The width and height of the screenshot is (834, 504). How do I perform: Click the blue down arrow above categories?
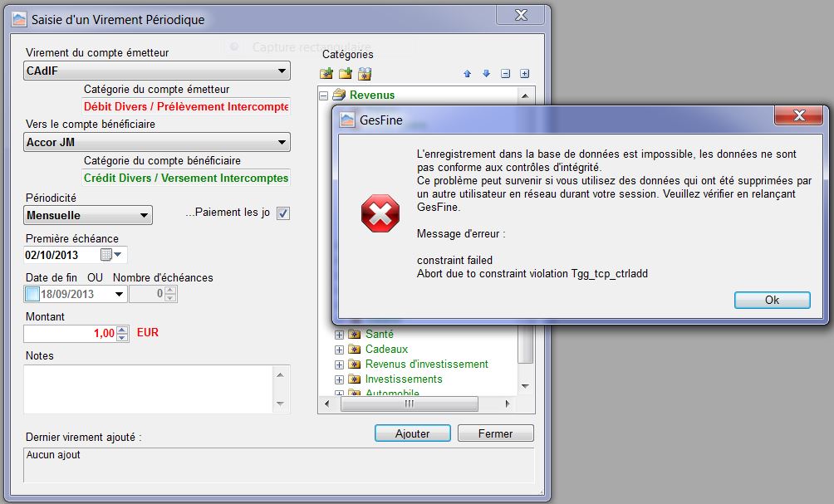point(486,74)
